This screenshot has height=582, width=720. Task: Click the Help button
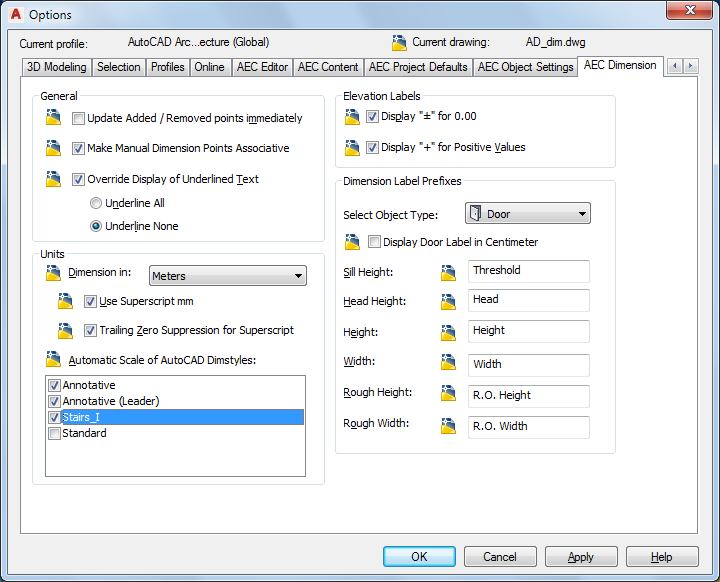point(662,557)
